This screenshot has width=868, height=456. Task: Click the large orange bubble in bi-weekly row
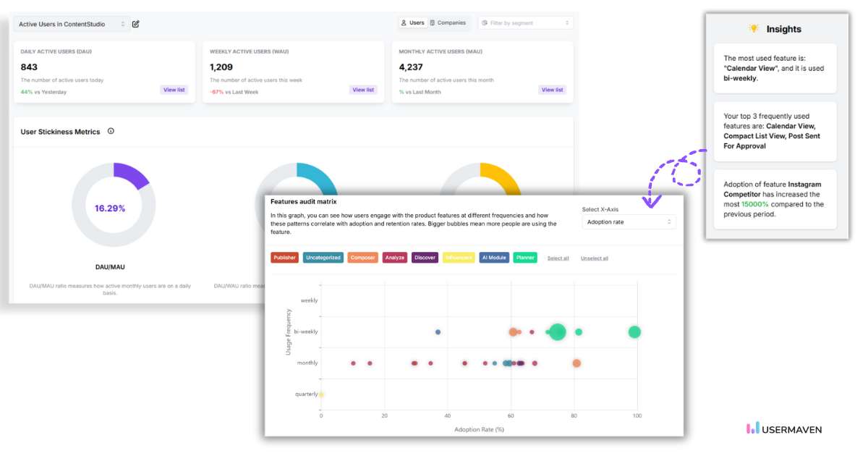(x=513, y=332)
